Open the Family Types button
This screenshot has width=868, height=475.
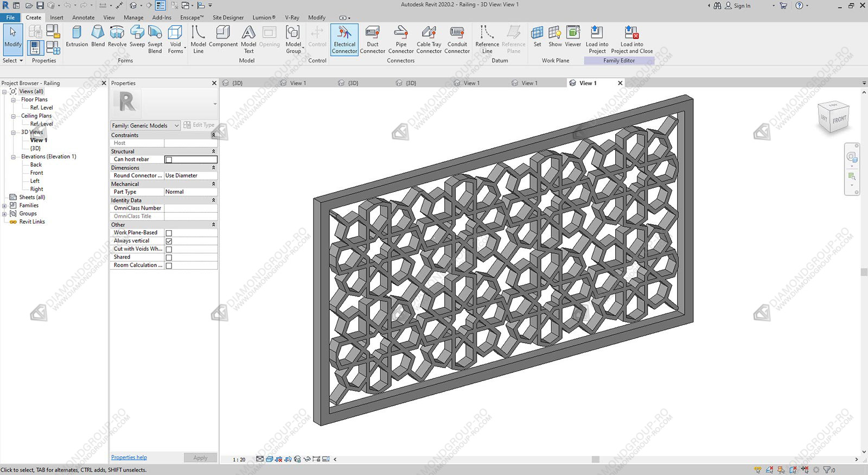(x=53, y=48)
